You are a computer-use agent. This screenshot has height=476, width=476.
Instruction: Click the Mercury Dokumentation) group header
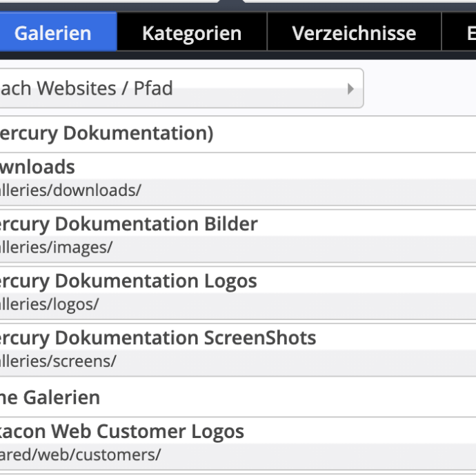(x=107, y=133)
